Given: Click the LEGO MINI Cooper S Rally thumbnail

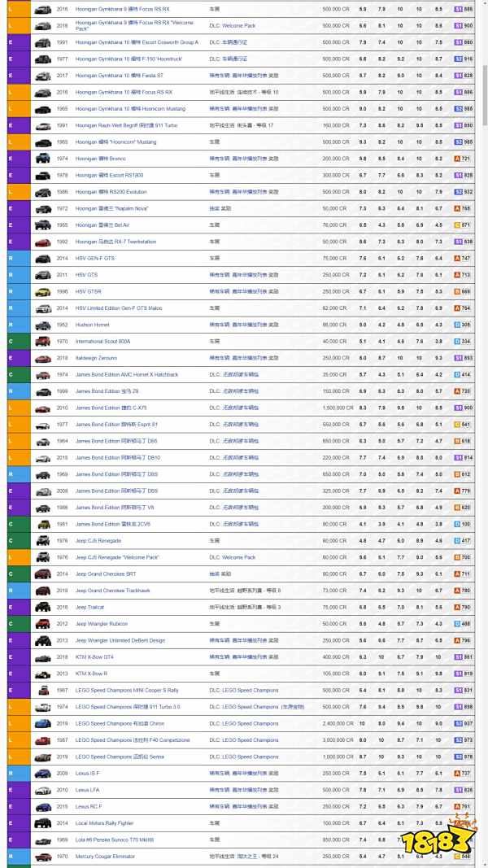Looking at the screenshot, I should [x=42, y=691].
